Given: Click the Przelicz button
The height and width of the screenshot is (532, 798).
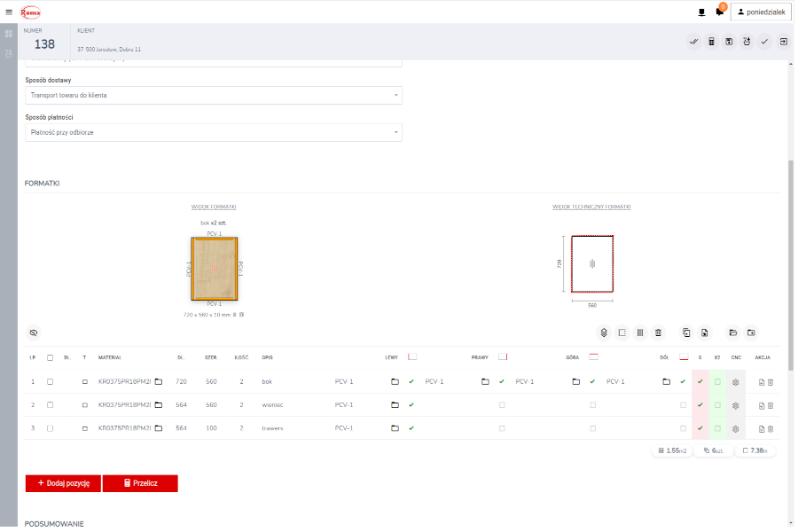Looking at the screenshot, I should [x=140, y=483].
